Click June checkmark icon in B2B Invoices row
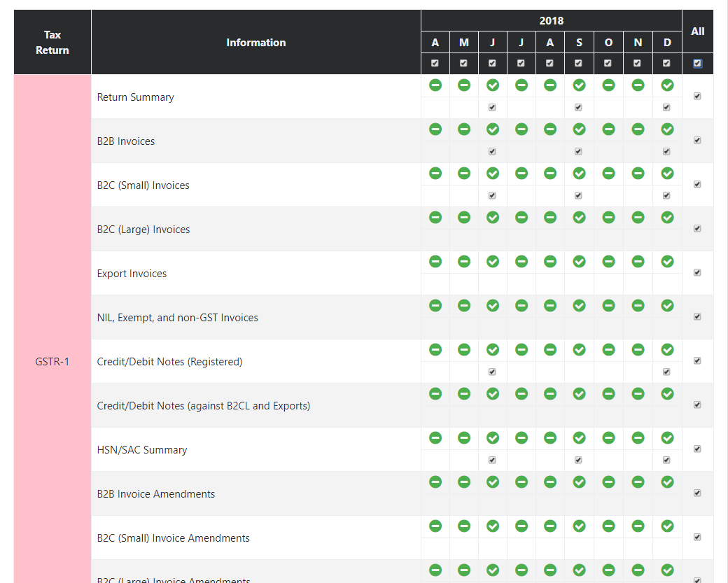This screenshot has height=583, width=728. click(493, 129)
